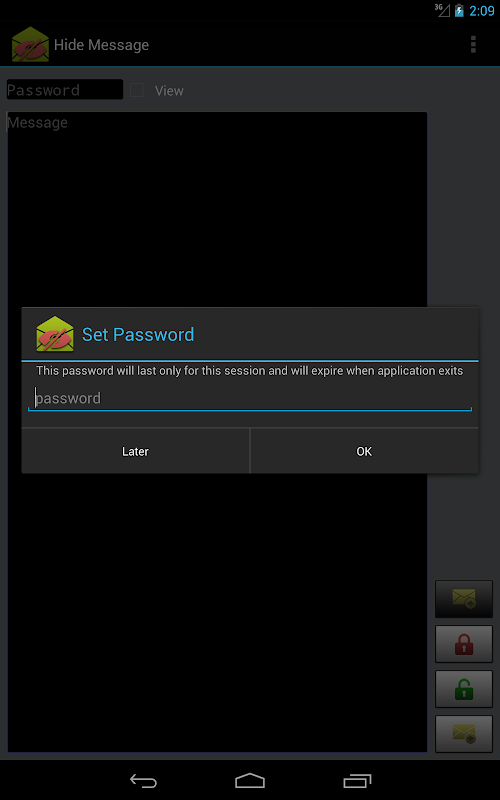Screen dimensions: 500x800
Task: Tick the View password checkbox
Action: [137, 90]
